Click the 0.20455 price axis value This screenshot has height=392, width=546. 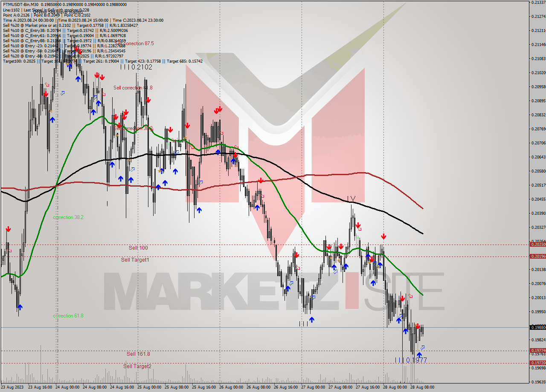pos(538,199)
